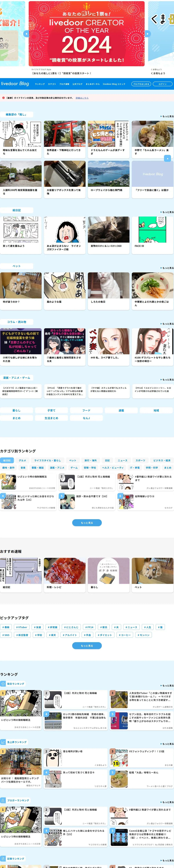174x868 pixels.
Task: Click the carousel next arrow
Action: point(147,34)
